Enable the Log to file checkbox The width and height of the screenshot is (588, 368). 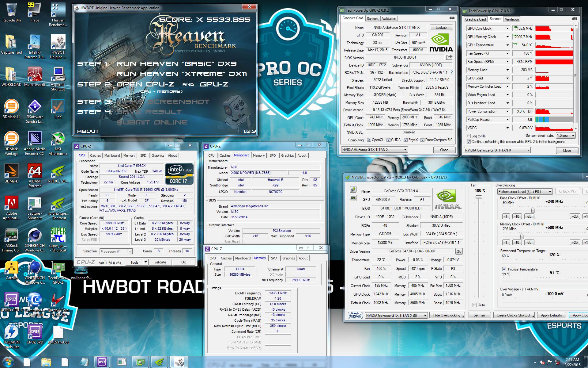[x=469, y=136]
